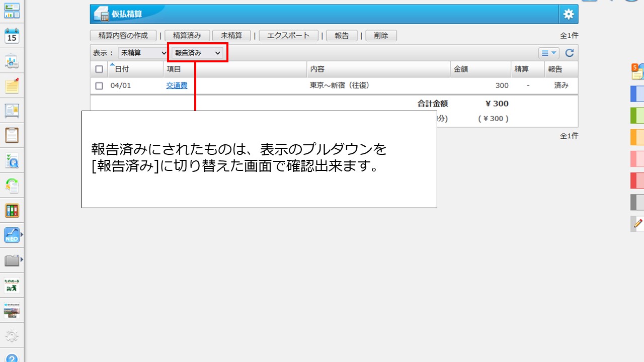This screenshot has height=362, width=644.
Task: Open the yellow memo pad with red pin
Action: 12,85
